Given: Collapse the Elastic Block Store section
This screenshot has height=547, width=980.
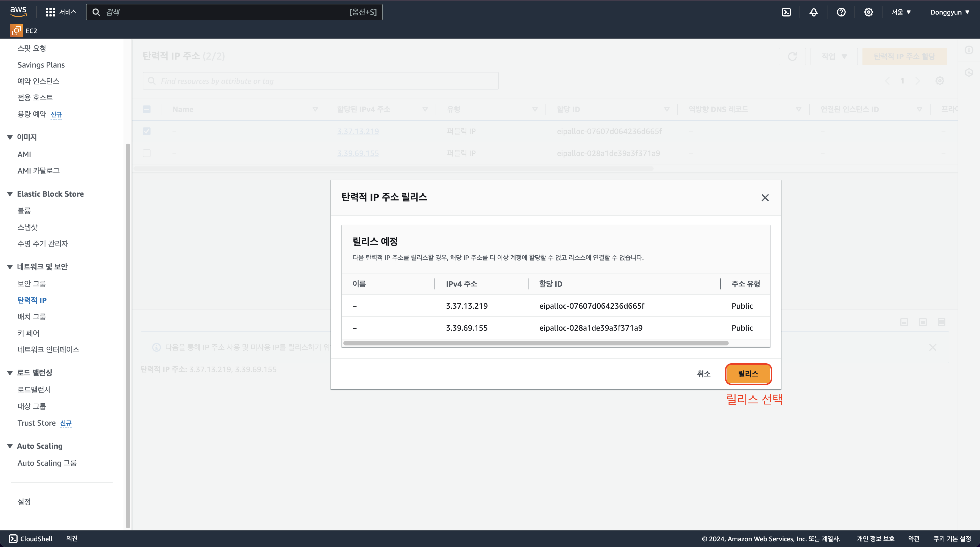Looking at the screenshot, I should (x=10, y=194).
